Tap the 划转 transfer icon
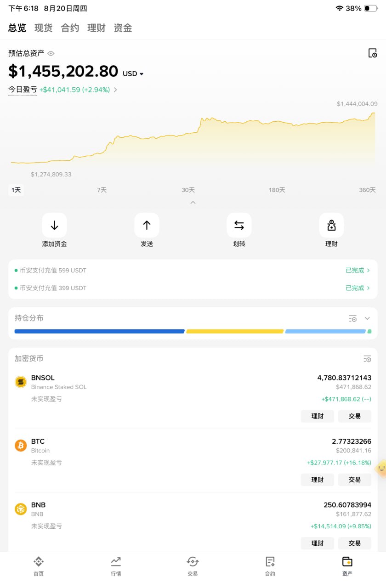 coord(239,225)
